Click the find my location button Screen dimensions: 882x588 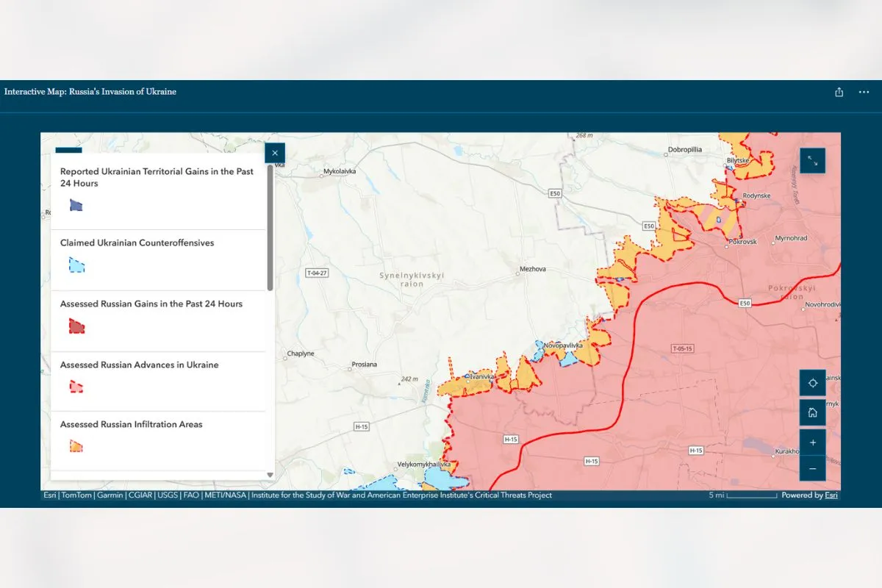(813, 383)
